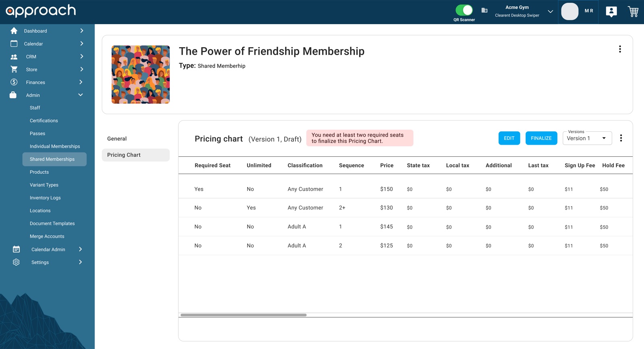Click The Power of Friendship Membership title
Screen dimensions: 644x349
click(x=272, y=51)
